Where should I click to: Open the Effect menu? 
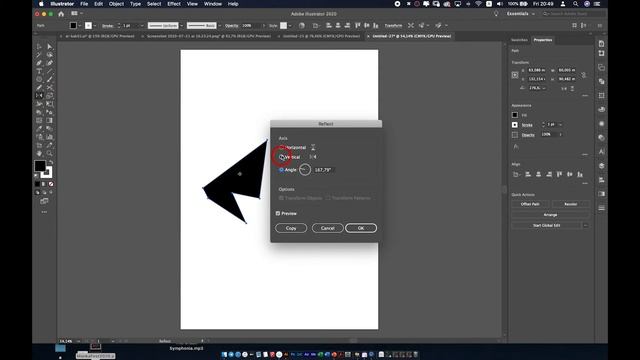(174, 4)
